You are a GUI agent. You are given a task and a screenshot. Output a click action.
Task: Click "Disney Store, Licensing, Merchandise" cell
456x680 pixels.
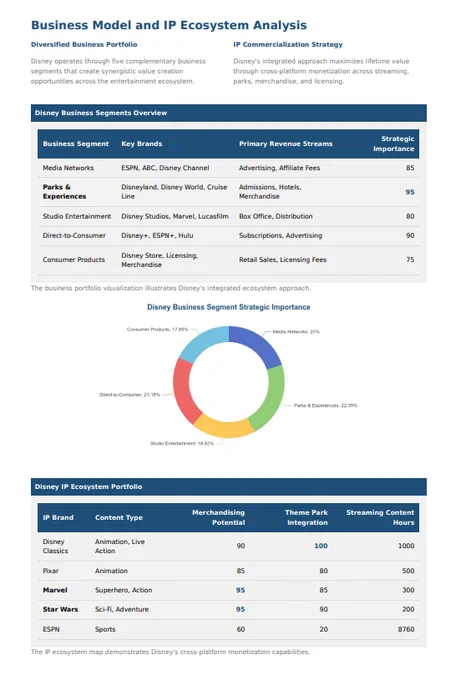point(160,260)
